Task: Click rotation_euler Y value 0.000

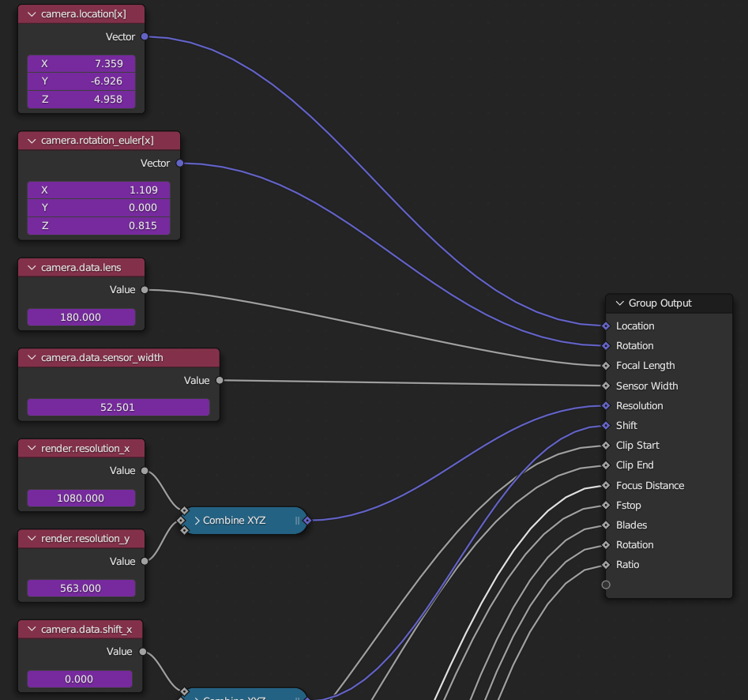Action: coord(99,208)
